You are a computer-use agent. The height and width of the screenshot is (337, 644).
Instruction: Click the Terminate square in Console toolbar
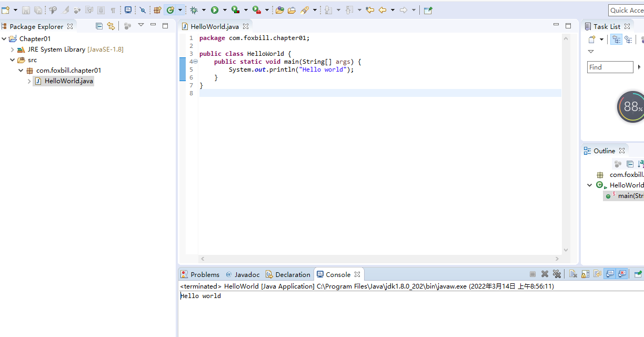tap(532, 274)
